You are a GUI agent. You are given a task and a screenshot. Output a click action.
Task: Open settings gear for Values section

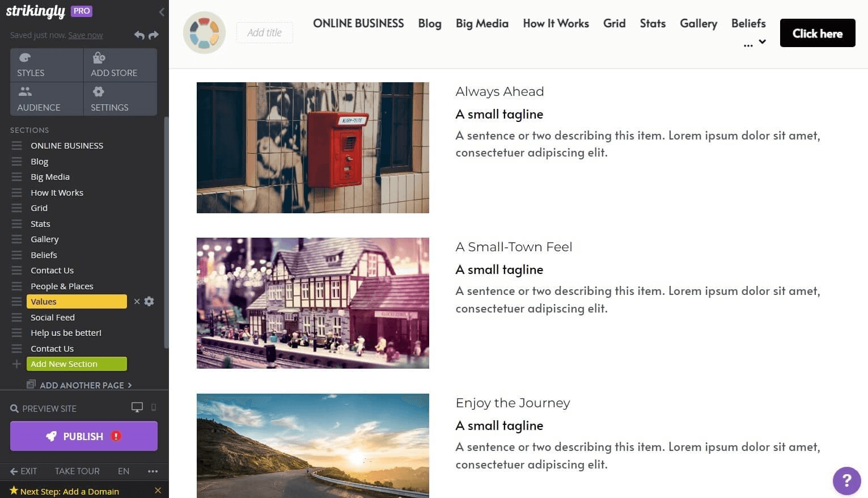(x=149, y=302)
